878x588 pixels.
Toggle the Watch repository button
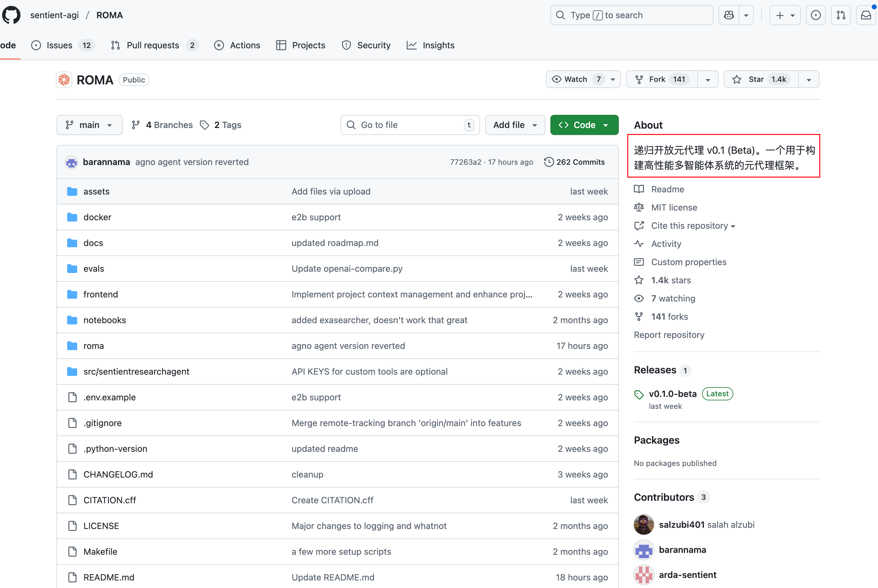tap(576, 79)
